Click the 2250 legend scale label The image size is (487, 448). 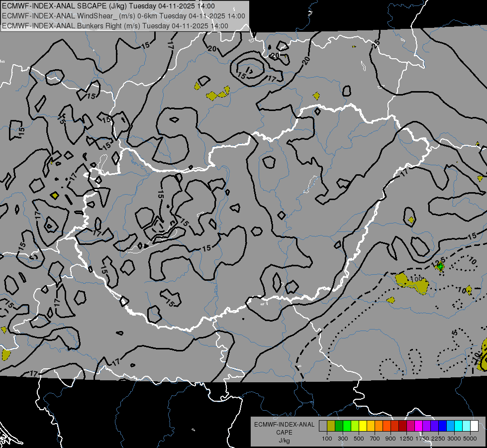pyautogui.click(x=438, y=439)
